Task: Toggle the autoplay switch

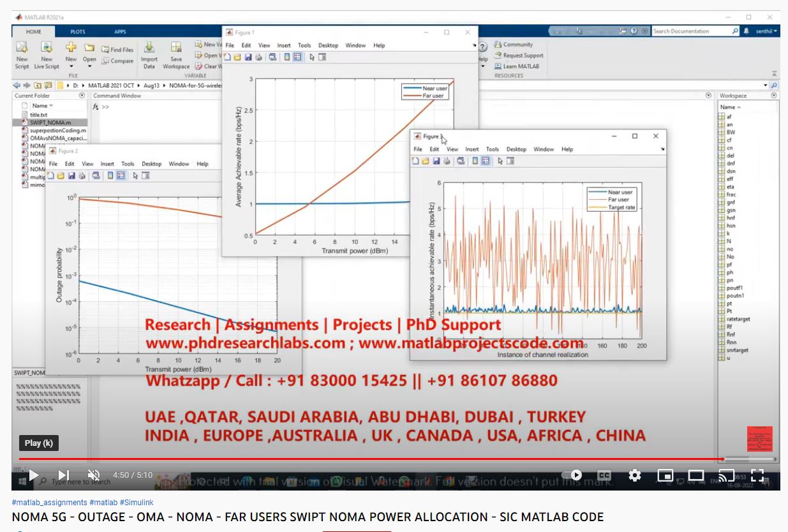Action: click(x=572, y=475)
